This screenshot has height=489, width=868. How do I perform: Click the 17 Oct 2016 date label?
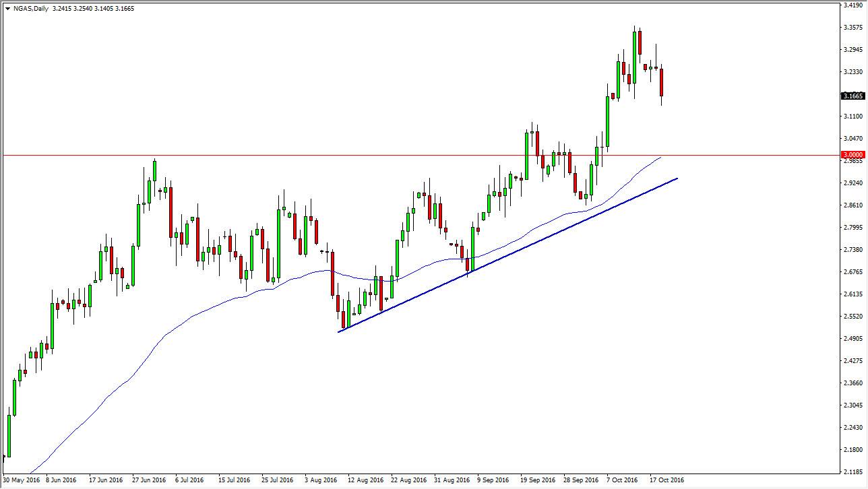tap(666, 480)
